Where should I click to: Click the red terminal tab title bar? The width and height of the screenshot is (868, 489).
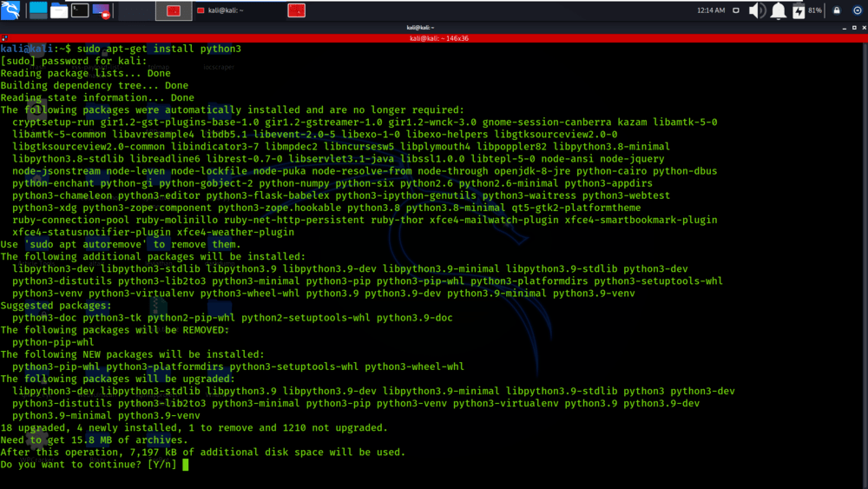coord(438,38)
